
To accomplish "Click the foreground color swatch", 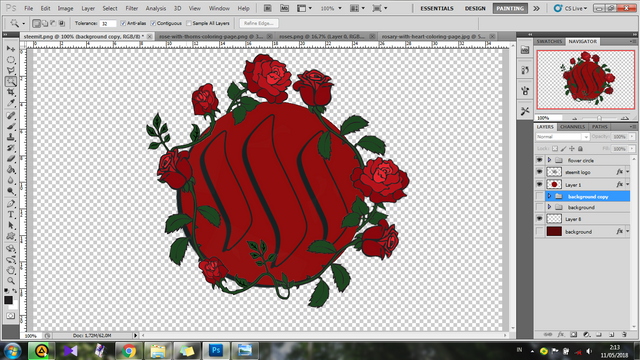I will (9, 300).
